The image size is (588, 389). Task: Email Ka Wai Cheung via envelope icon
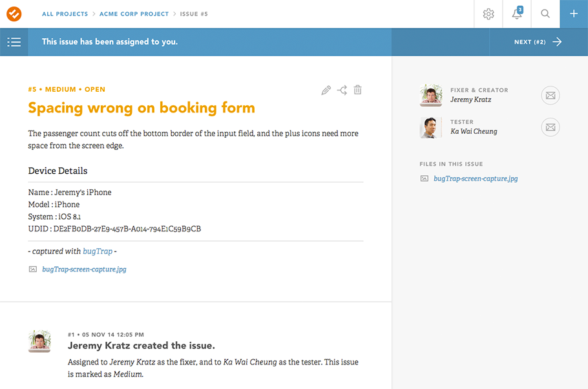point(550,127)
